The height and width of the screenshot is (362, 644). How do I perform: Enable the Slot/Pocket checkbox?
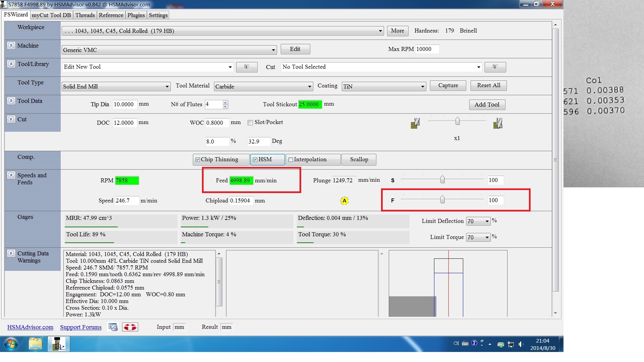[250, 123]
